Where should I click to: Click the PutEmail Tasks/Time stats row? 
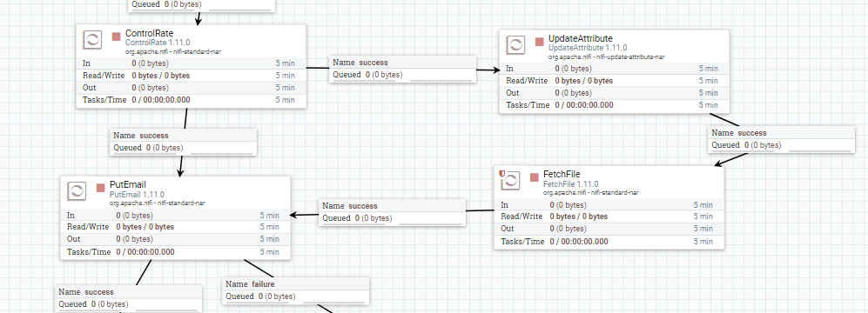point(175,252)
